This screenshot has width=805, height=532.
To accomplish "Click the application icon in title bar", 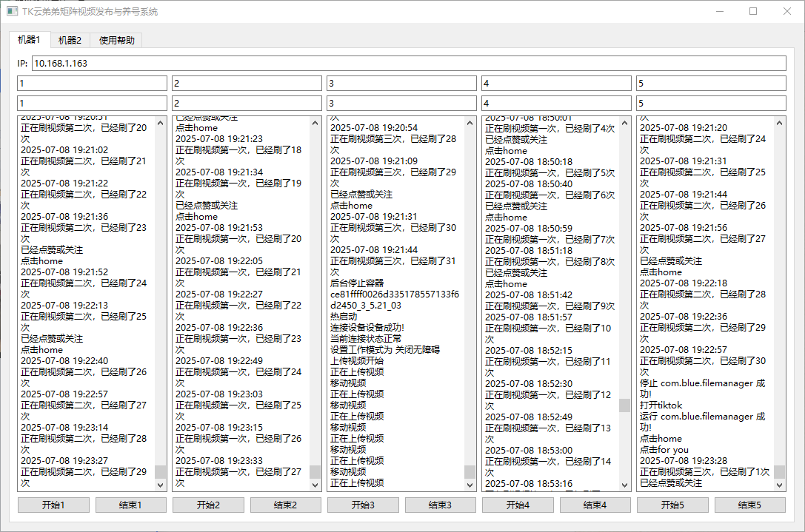I will click(13, 11).
